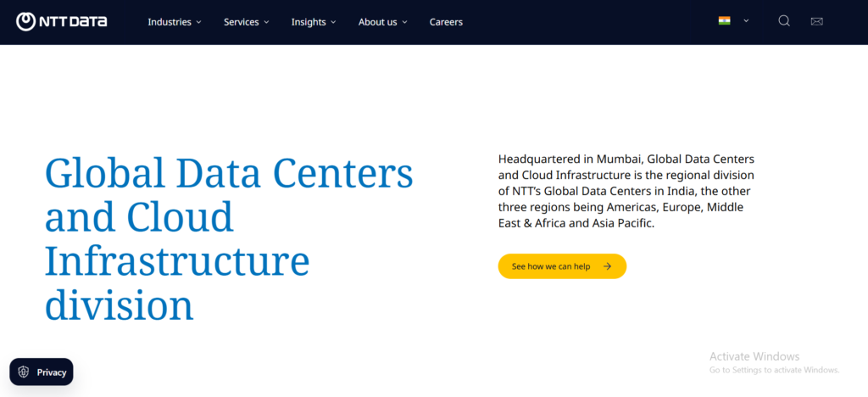Click the Privacy shield icon

click(23, 372)
